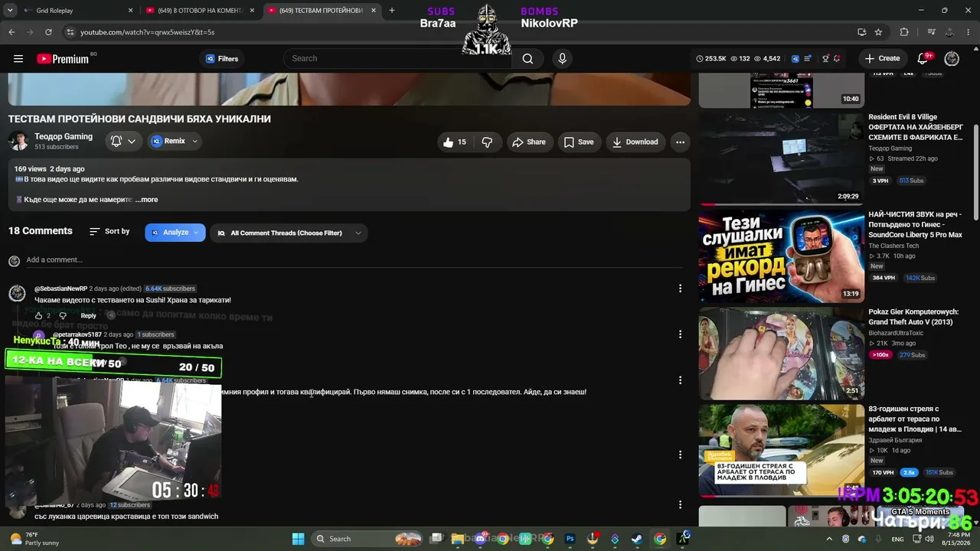Go to YouTube Premium home logo
The width and height of the screenshot is (980, 551).
tap(63, 58)
